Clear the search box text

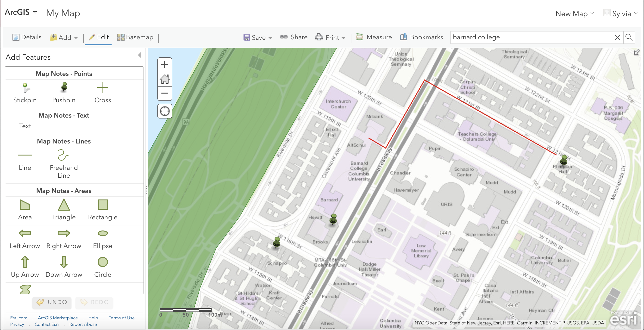tap(617, 37)
